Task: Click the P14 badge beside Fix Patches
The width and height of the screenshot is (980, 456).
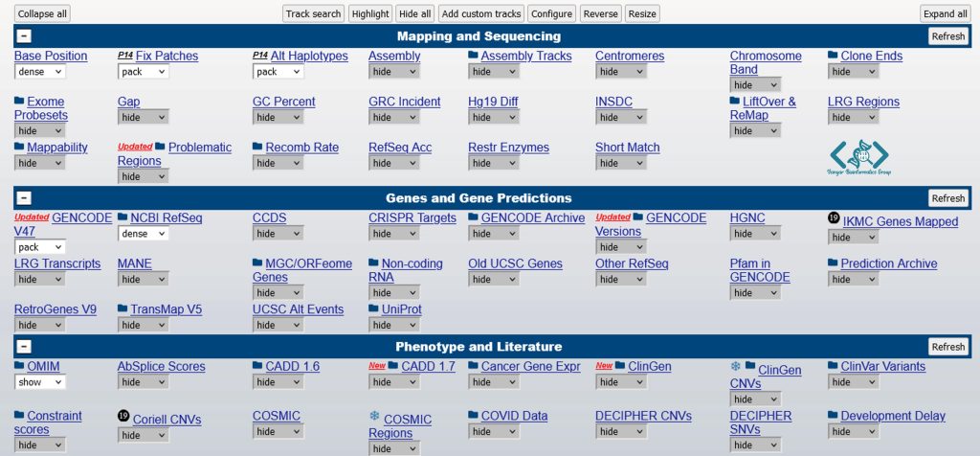Action: click(x=125, y=56)
